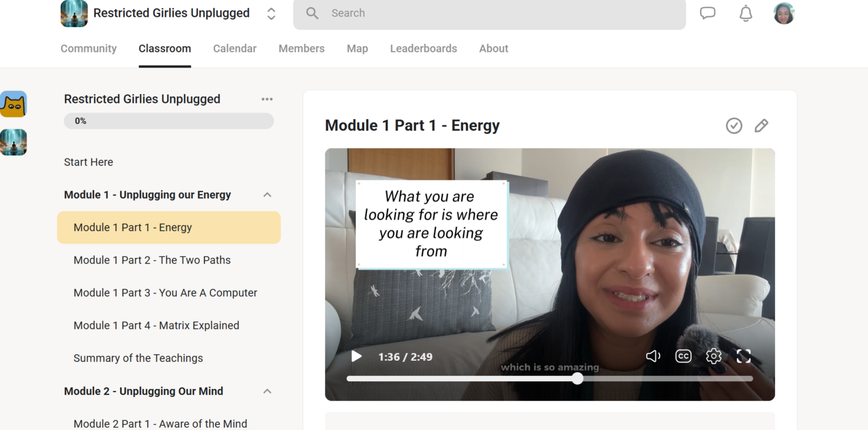Screen dimensions: 868x430
Task: Open the Start Here lesson
Action: tap(89, 162)
